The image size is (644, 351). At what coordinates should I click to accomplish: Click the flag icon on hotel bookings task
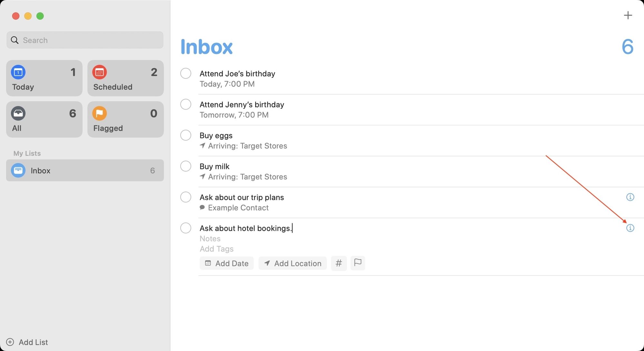[357, 263]
